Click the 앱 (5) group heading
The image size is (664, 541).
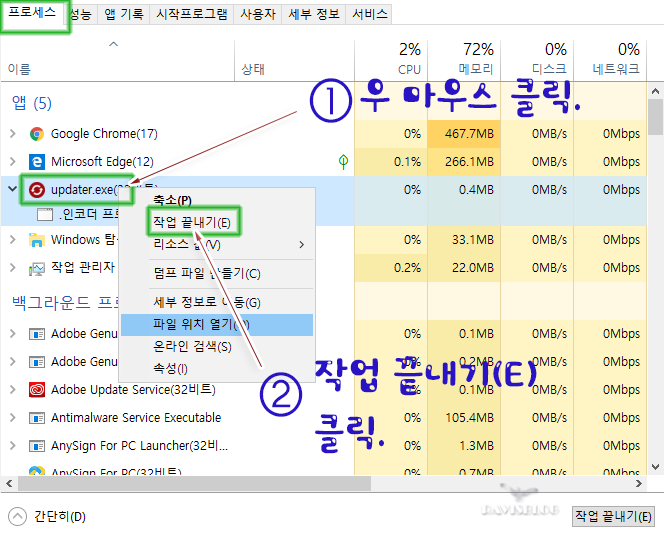coord(32,103)
